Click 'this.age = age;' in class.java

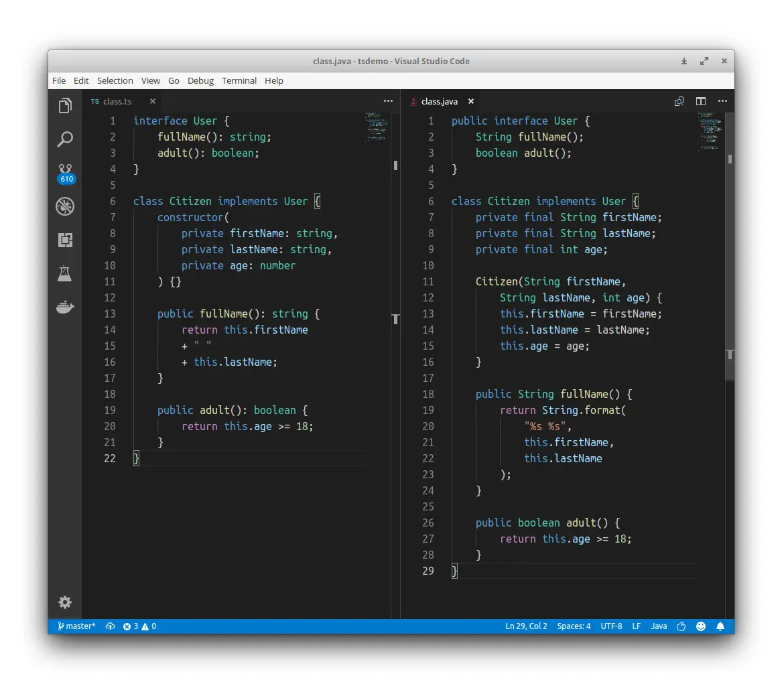point(545,346)
